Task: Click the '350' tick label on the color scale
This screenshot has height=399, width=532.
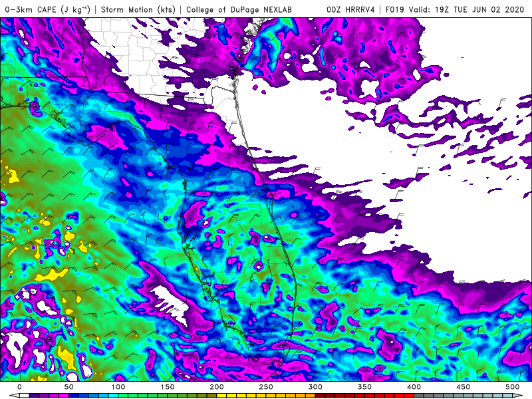Action: (x=364, y=387)
